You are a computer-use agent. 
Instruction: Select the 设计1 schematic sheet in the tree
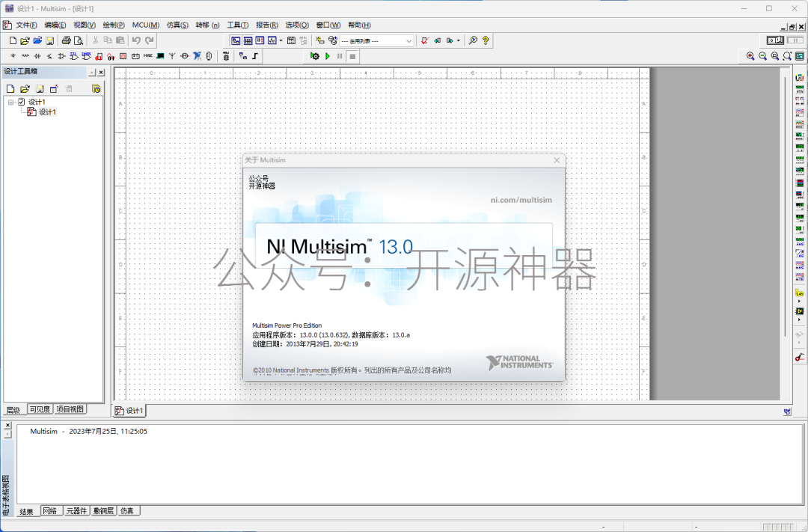47,112
